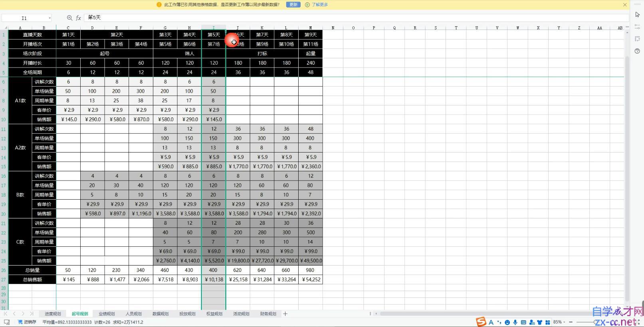Select the A1款 product label cell
The image size is (644, 327).
pyautogui.click(x=20, y=101)
